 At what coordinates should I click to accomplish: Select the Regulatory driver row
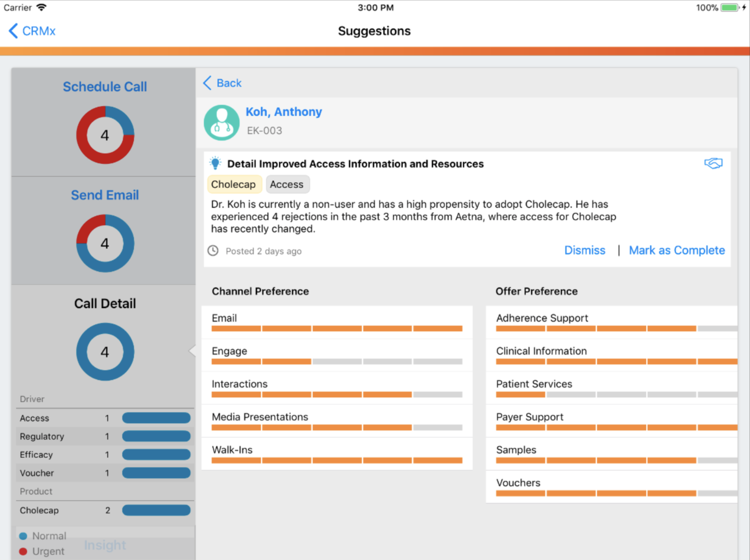105,436
